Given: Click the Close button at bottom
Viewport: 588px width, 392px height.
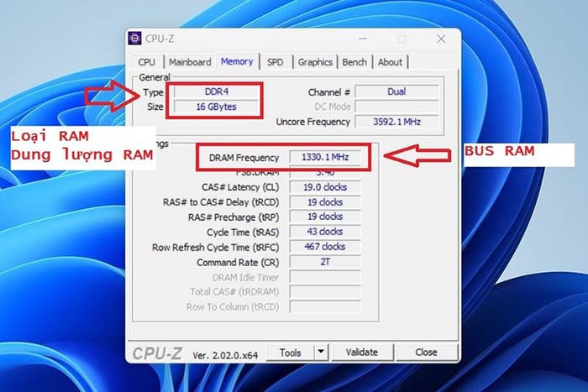Looking at the screenshot, I should (427, 353).
